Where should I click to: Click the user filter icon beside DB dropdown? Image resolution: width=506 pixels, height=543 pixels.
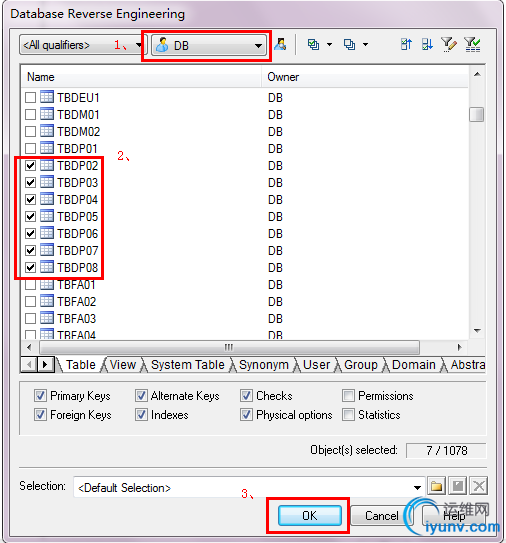click(x=280, y=45)
